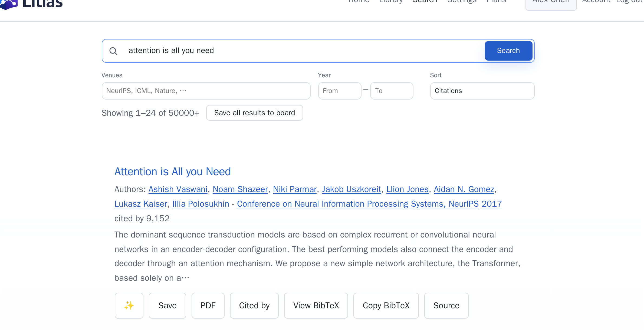644x330 pixels.
Task: Click author Lukasz Kaiser
Action: point(141,204)
